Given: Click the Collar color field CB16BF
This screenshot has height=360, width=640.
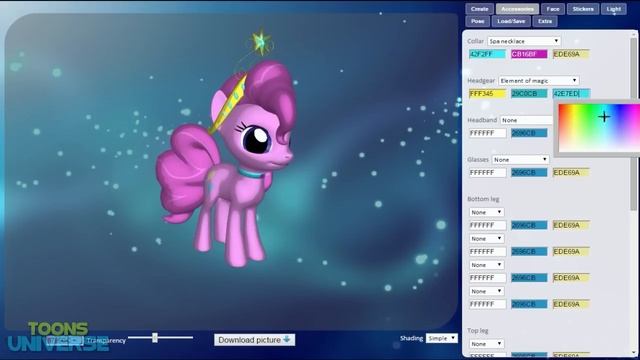Looking at the screenshot, I should click(529, 54).
